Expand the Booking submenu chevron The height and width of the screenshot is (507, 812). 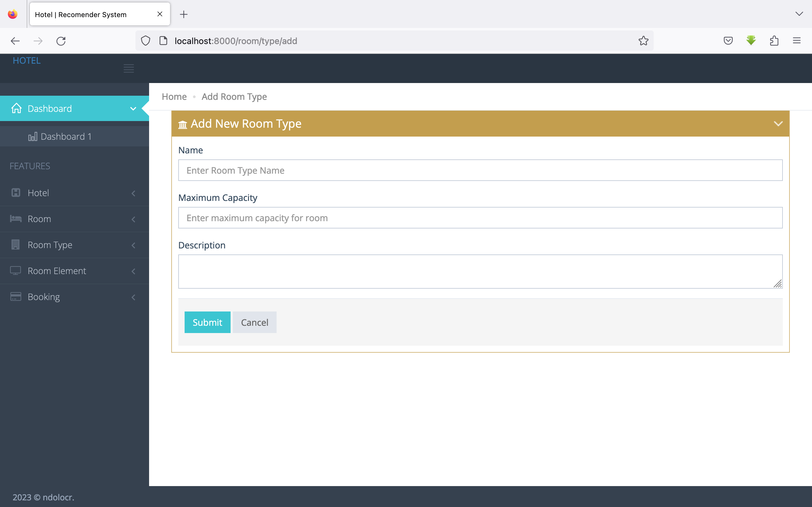[134, 297]
